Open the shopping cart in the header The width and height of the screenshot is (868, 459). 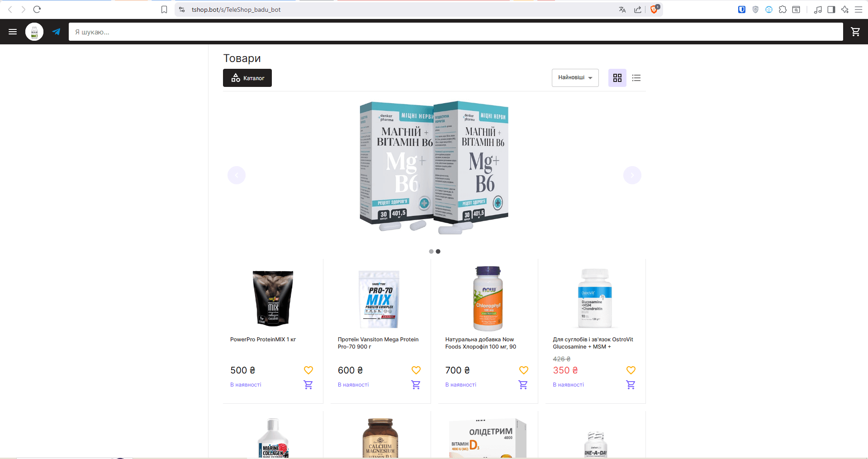click(855, 32)
